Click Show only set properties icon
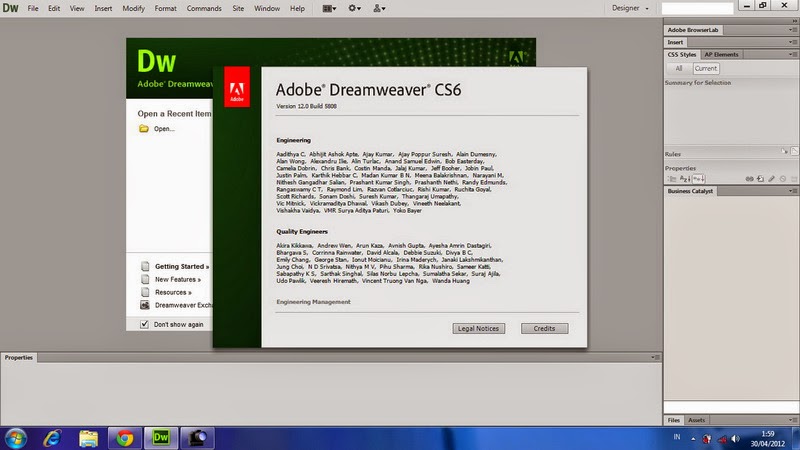Image resolution: width=800 pixels, height=450 pixels. pos(698,179)
